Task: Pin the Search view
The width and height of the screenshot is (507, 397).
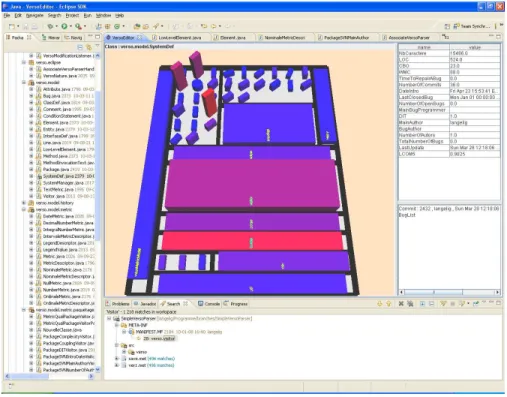Action: 476,304
